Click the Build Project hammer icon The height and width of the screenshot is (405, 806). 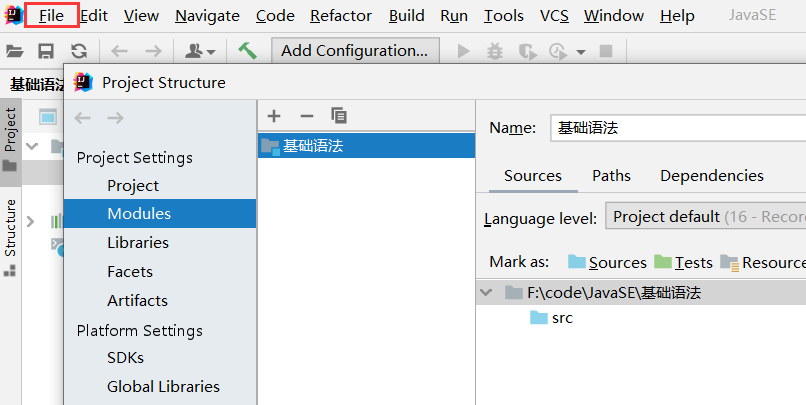[x=247, y=51]
